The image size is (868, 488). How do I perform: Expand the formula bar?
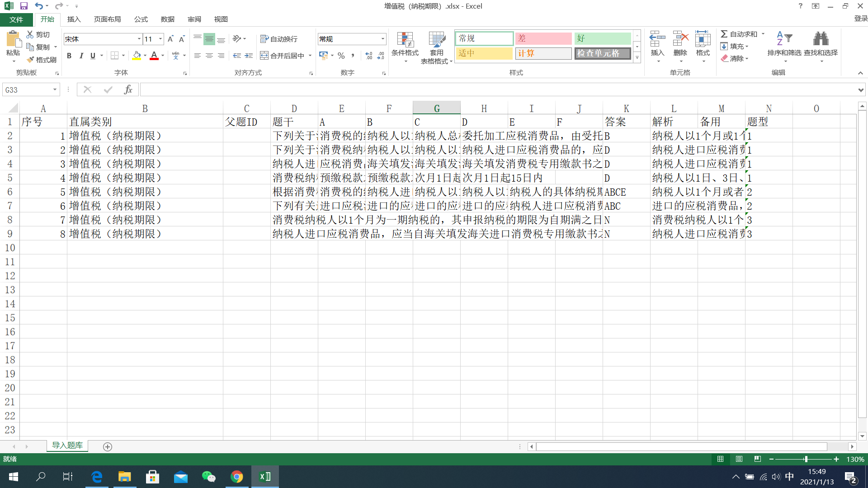(861, 89)
